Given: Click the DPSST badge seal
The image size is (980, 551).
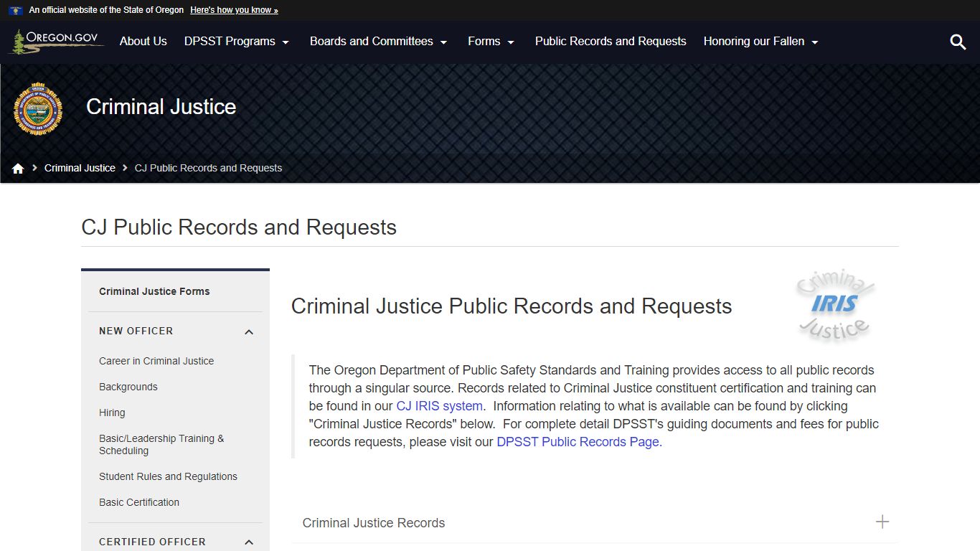Looking at the screenshot, I should [x=38, y=110].
